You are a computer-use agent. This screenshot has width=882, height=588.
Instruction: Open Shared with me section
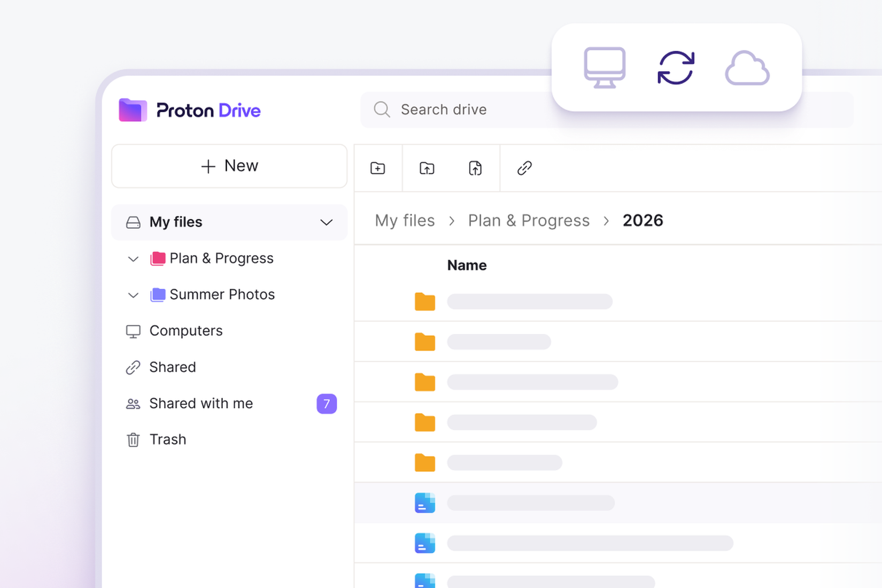point(201,404)
